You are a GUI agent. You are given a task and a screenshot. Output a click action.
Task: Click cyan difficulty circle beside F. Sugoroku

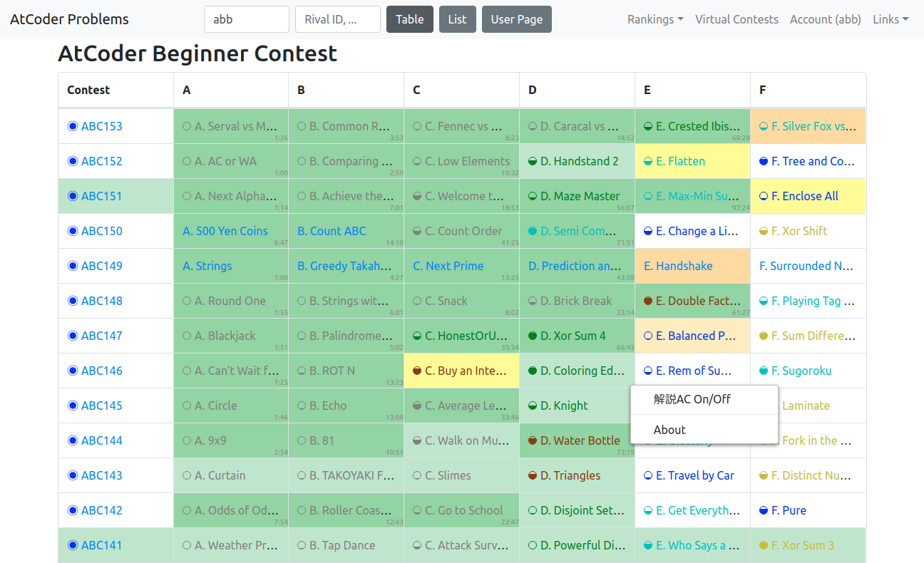764,371
